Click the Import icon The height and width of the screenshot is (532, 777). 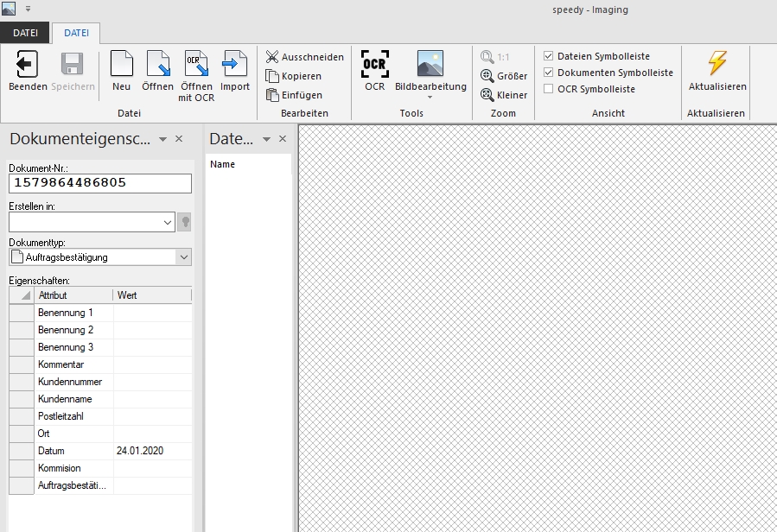click(234, 65)
